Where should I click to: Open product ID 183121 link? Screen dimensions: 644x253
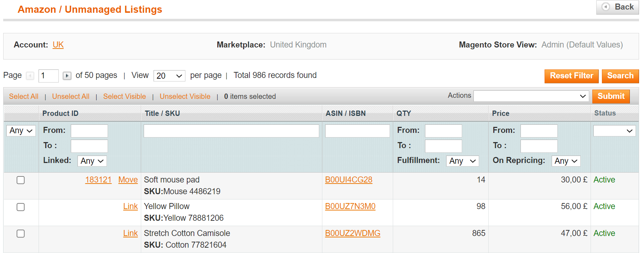click(98, 180)
